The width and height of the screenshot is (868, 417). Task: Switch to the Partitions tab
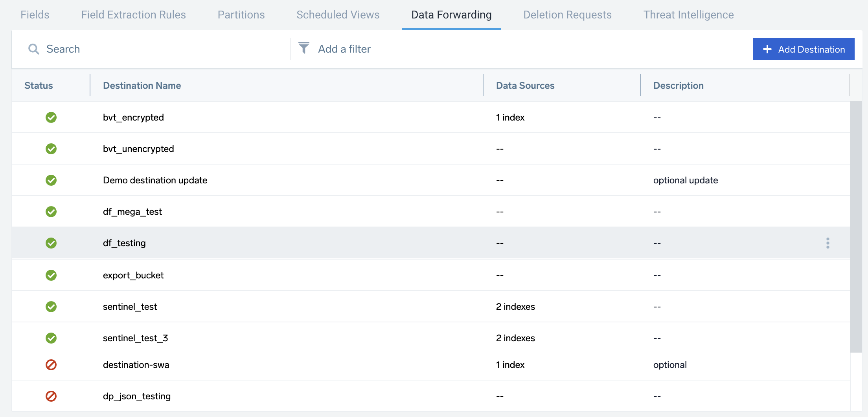pyautogui.click(x=241, y=15)
